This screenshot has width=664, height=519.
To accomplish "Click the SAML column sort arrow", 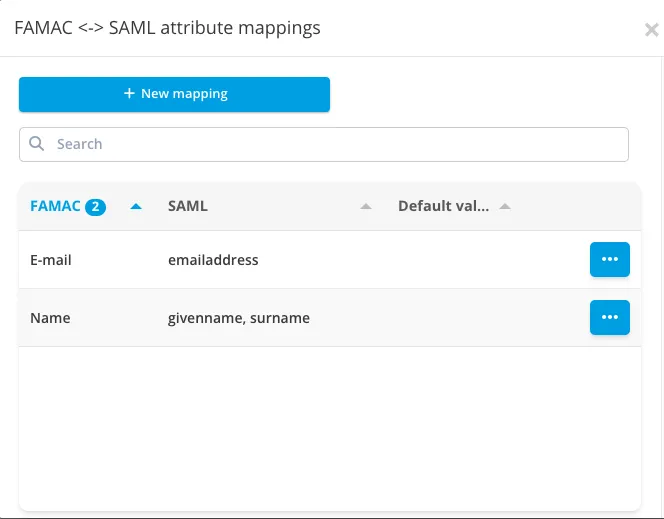I will 366,207.
